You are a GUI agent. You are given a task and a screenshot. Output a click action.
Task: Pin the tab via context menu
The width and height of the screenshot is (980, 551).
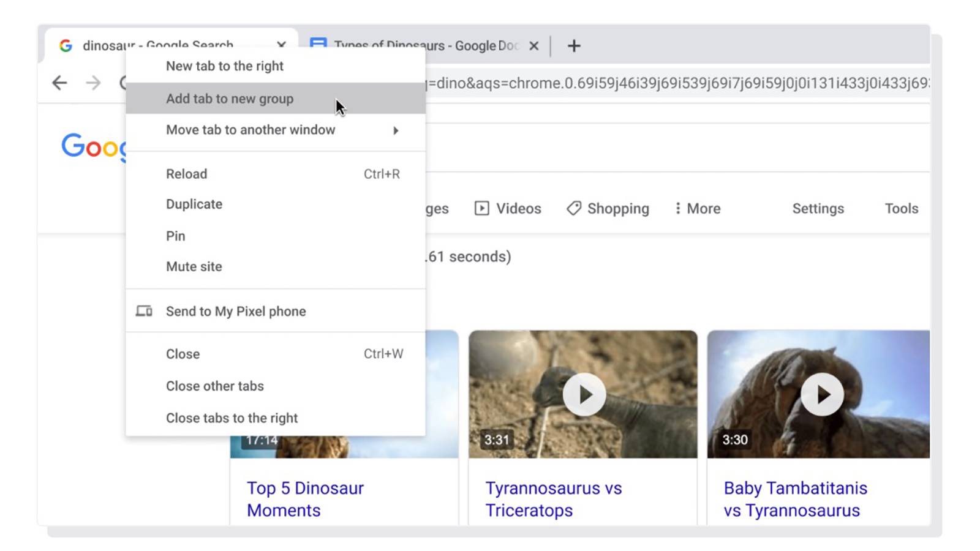(x=175, y=236)
